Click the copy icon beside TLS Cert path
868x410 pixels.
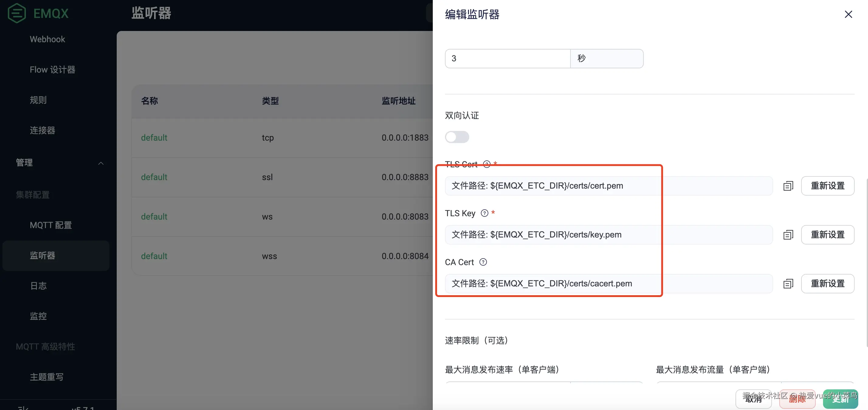click(x=788, y=186)
